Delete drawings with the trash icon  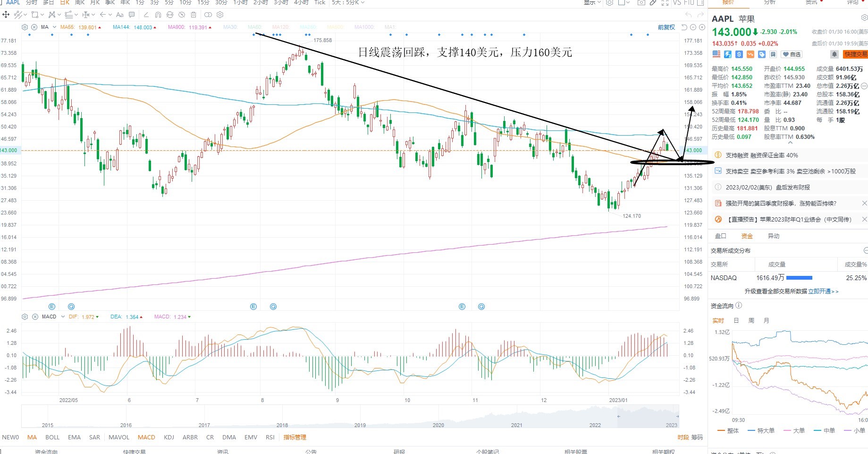194,15
